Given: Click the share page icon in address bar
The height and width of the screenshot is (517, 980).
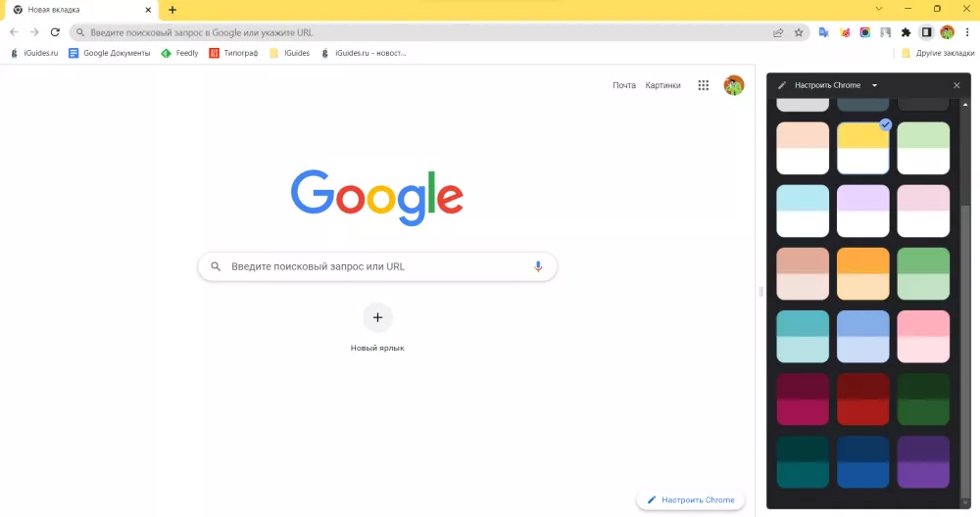Looking at the screenshot, I should (778, 32).
